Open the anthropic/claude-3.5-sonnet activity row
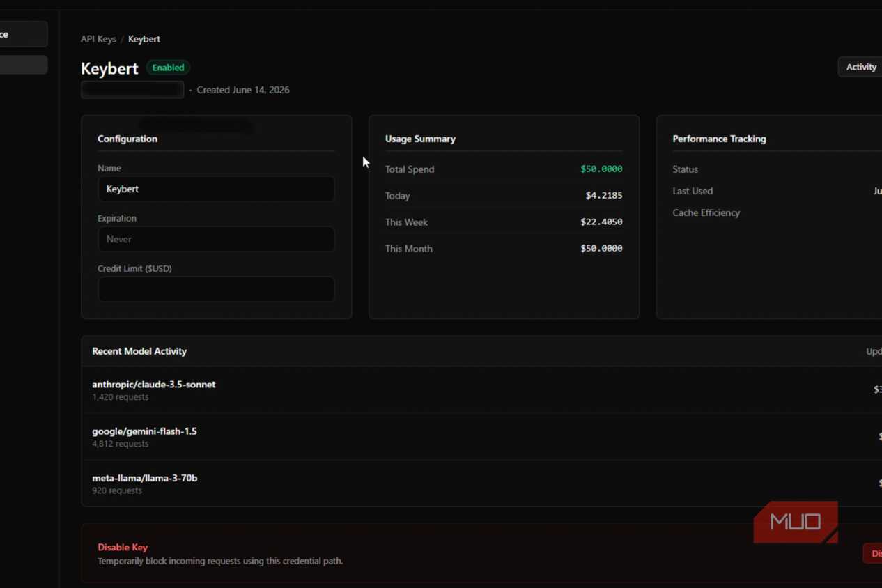The image size is (882, 588). pyautogui.click(x=482, y=390)
